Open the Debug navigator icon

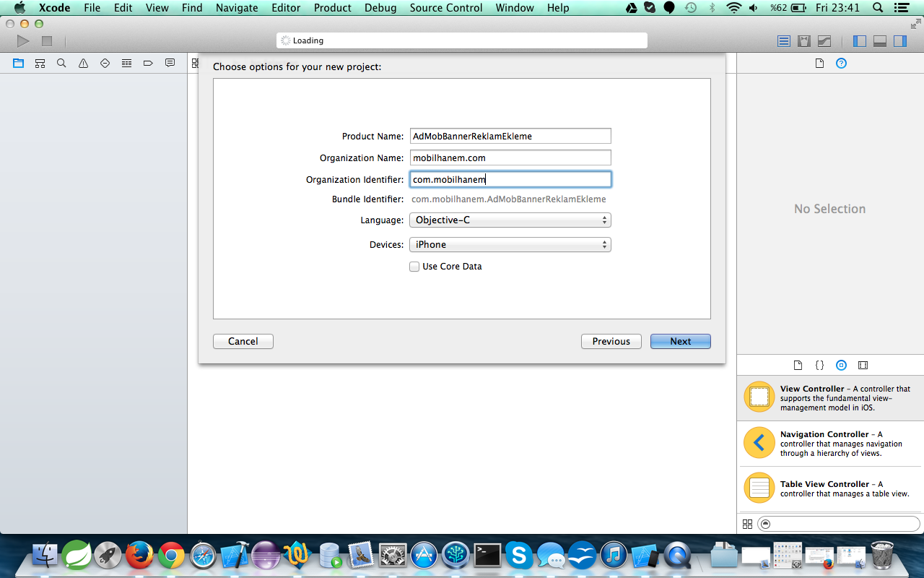(127, 63)
